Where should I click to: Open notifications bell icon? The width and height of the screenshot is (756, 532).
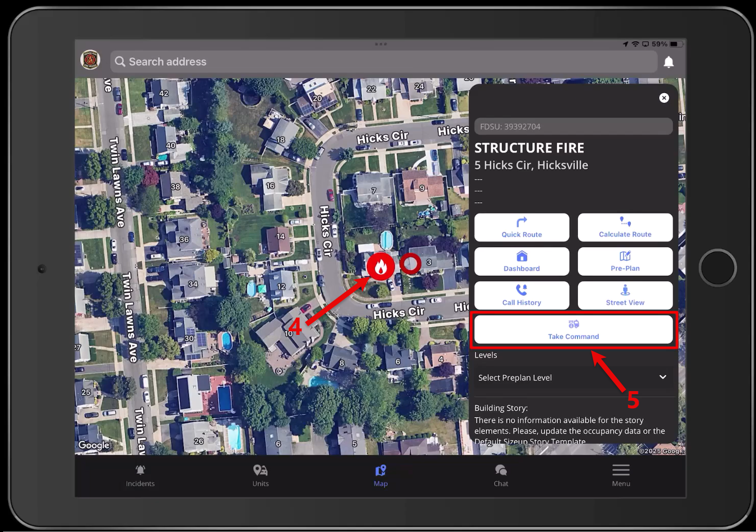click(x=668, y=62)
